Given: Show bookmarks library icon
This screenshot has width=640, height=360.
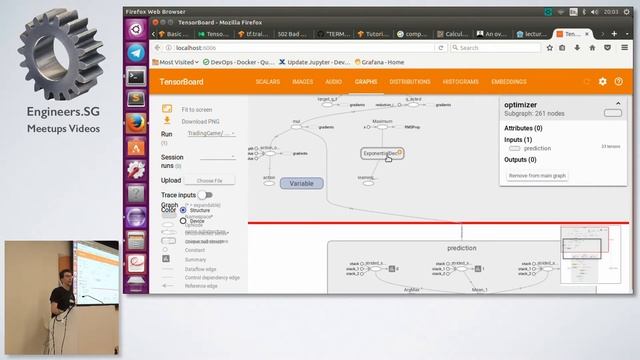Looking at the screenshot, I should point(562,48).
